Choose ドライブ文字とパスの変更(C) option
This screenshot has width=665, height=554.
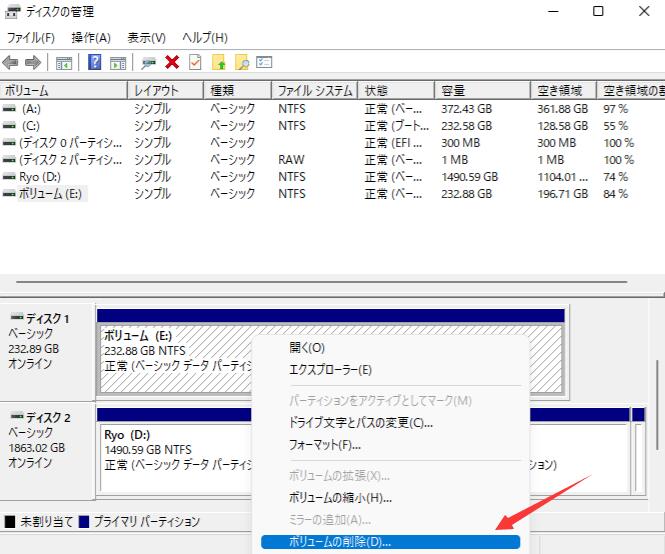click(361, 422)
